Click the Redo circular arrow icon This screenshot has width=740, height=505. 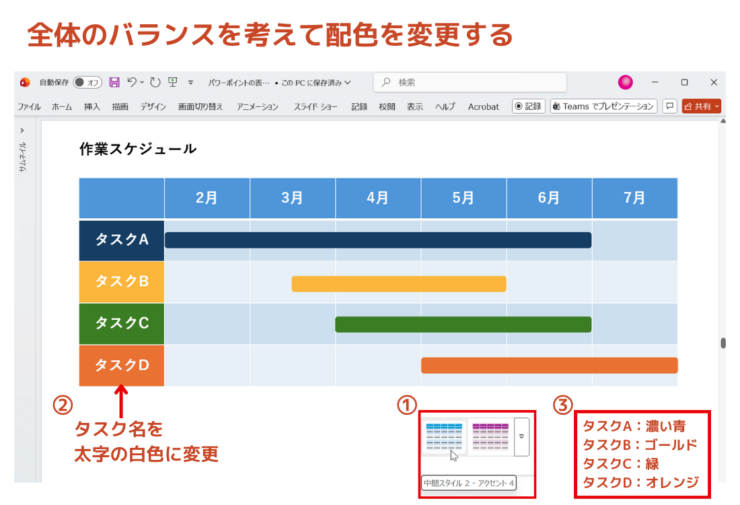(x=155, y=82)
